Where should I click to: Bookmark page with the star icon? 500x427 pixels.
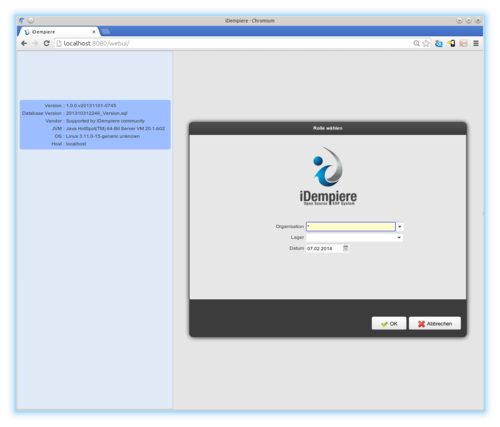[426, 43]
